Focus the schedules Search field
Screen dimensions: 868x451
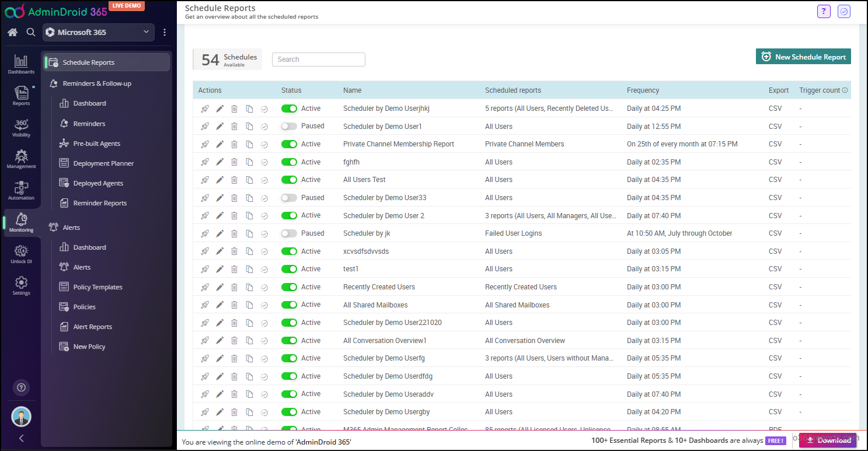tap(319, 60)
